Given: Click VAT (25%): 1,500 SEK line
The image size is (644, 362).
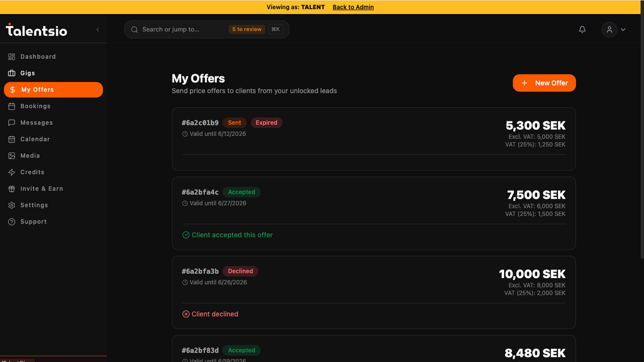Looking at the screenshot, I should [x=535, y=214].
